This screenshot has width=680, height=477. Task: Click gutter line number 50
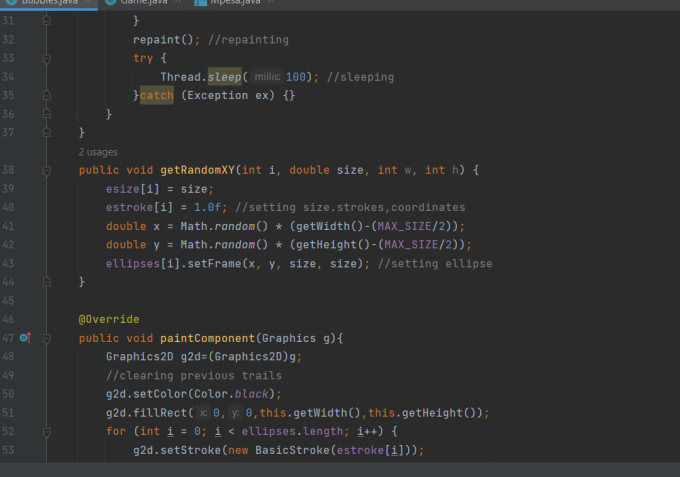[8, 394]
